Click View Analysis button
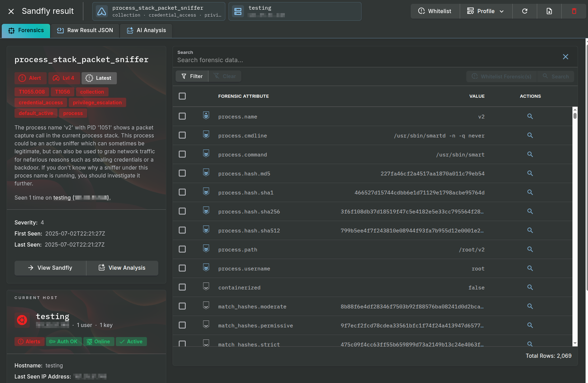588x383 pixels. pos(122,268)
